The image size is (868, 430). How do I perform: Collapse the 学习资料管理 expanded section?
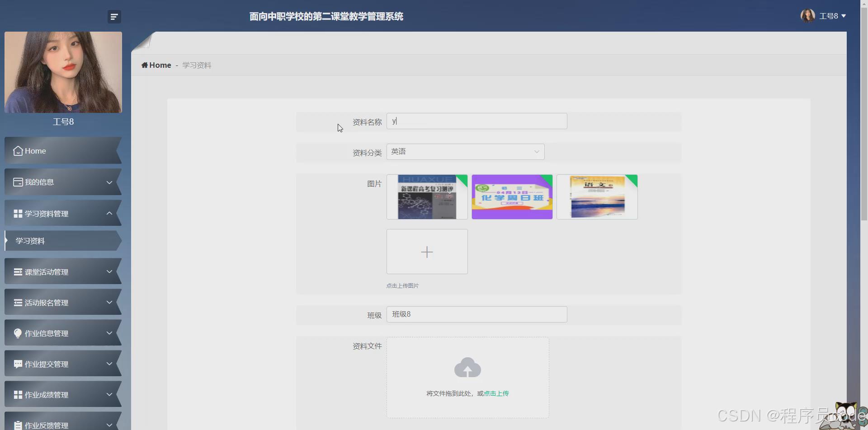(x=109, y=213)
